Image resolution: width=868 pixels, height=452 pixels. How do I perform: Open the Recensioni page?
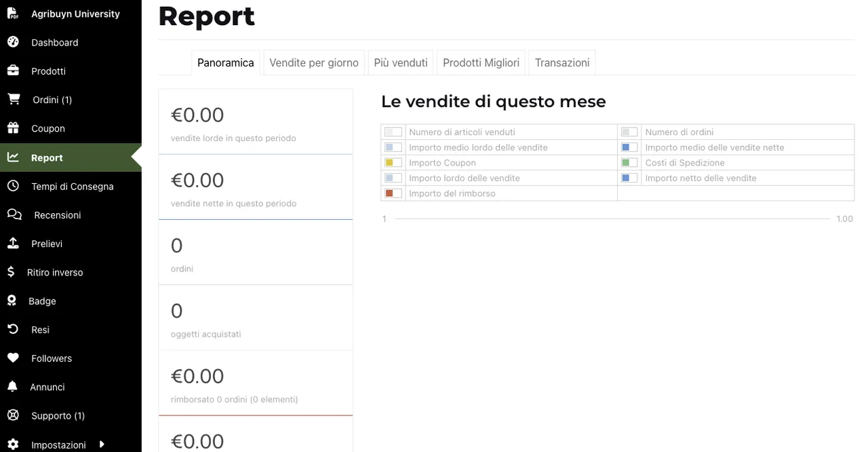pos(57,215)
